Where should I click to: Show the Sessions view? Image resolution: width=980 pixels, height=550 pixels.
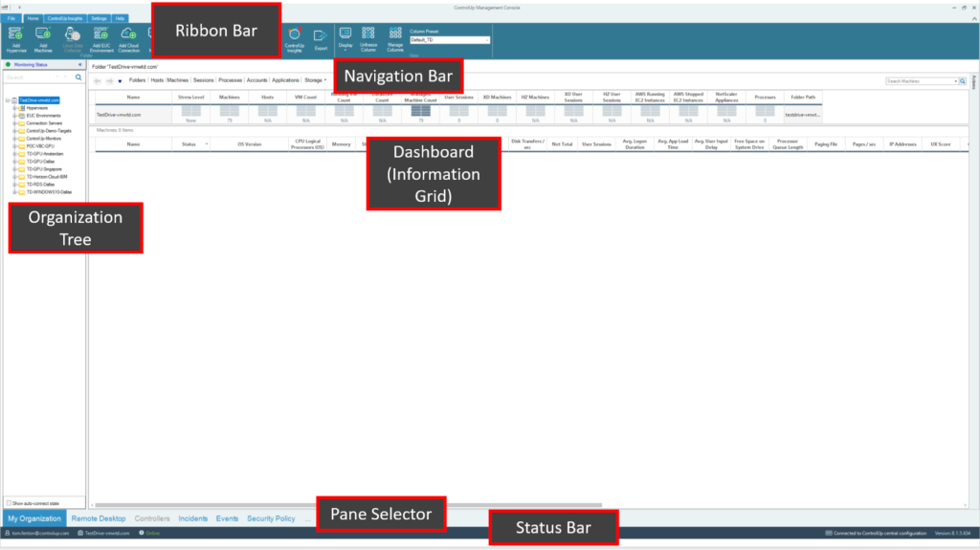click(x=203, y=80)
